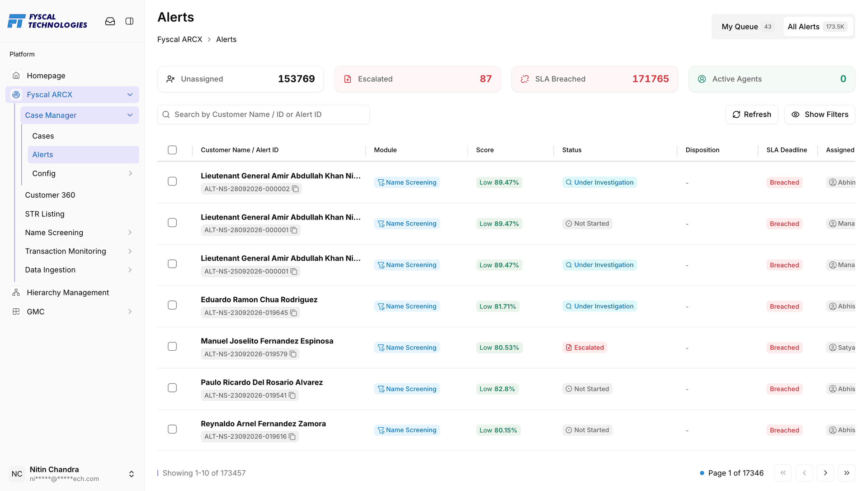This screenshot has width=868, height=491.
Task: Click the Escalated status badge
Action: [x=585, y=348]
